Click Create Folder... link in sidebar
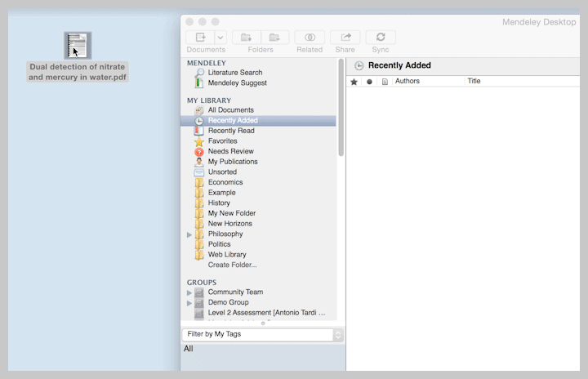The image size is (588, 379). 233,265
